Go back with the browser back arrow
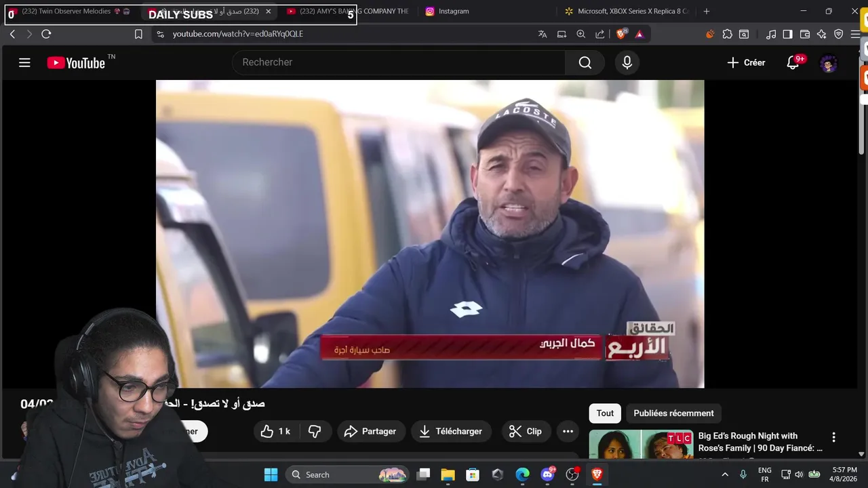 [x=12, y=34]
